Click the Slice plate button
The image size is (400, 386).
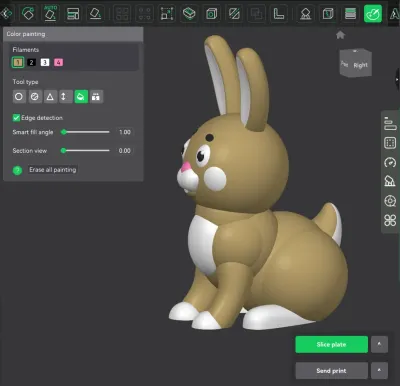[331, 344]
